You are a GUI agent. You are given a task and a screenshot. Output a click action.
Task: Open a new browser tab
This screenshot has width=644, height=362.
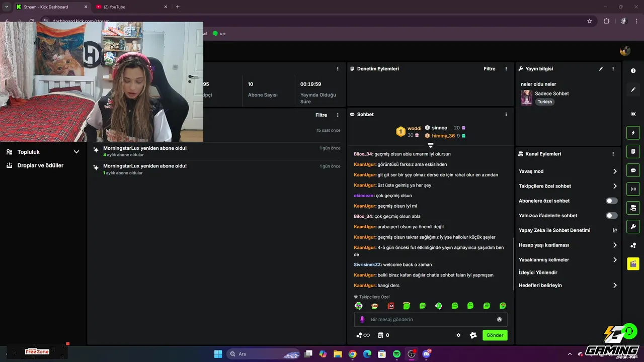178,7
